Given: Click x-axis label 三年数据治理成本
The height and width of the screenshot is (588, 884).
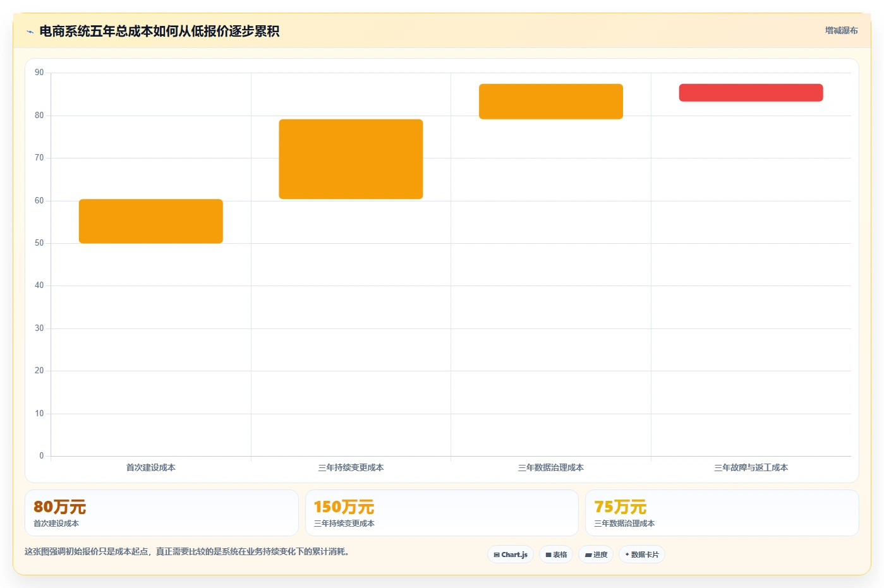Looking at the screenshot, I should 551,467.
